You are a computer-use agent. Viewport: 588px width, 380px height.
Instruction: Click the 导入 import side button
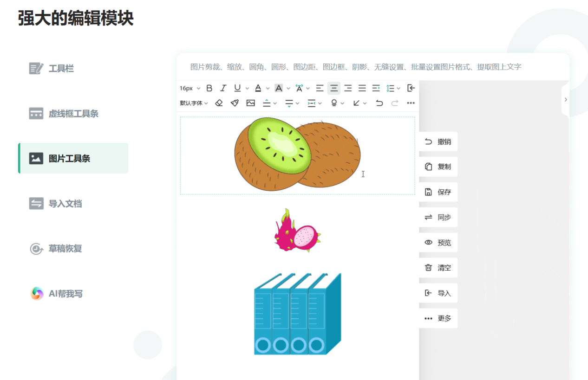(x=438, y=293)
